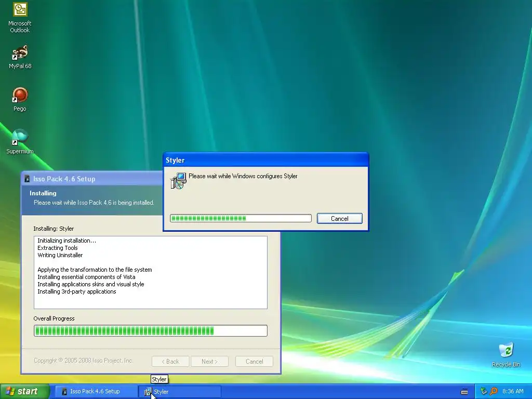Image resolution: width=532 pixels, height=399 pixels.
Task: Select the Pego desktop shortcut
Action: pos(20,99)
